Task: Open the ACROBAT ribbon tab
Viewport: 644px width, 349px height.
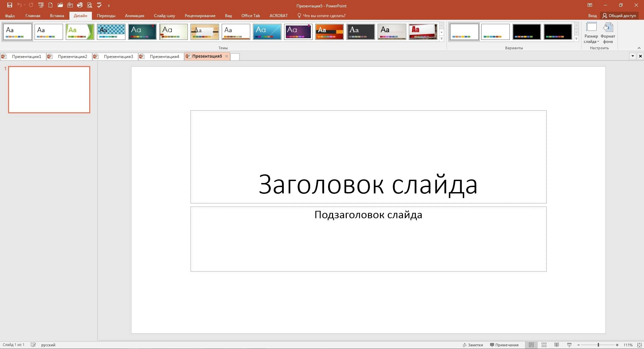Action: pos(279,16)
